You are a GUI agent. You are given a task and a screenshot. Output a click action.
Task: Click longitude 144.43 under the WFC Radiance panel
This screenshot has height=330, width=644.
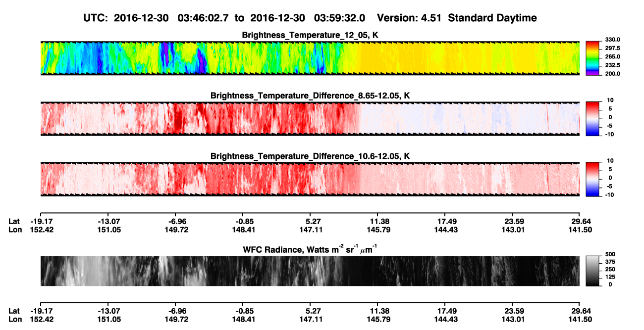[x=445, y=319]
